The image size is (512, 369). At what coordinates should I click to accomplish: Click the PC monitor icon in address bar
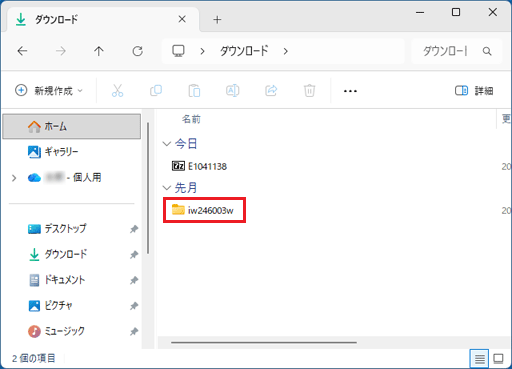coord(178,51)
